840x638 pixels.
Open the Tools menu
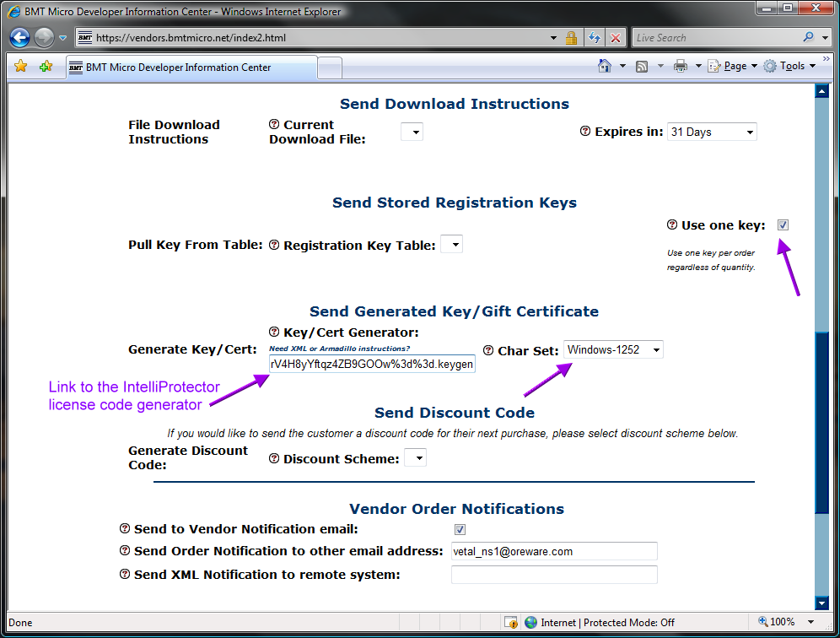pos(789,66)
